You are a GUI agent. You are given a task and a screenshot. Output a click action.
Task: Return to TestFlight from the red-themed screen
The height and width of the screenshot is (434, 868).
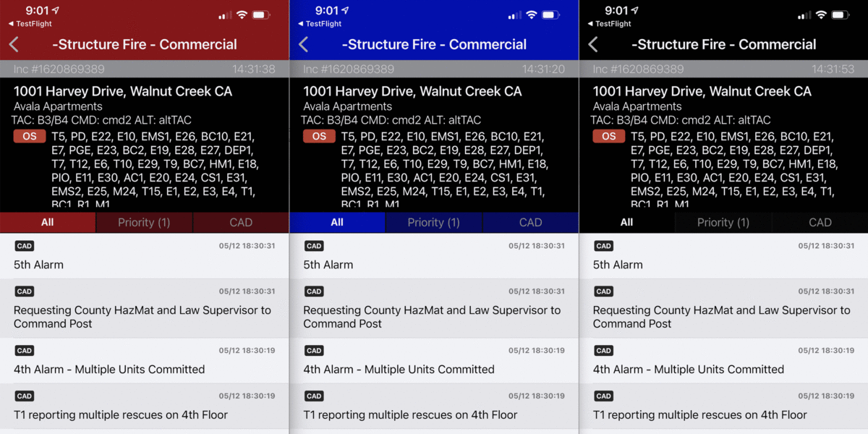pos(30,24)
